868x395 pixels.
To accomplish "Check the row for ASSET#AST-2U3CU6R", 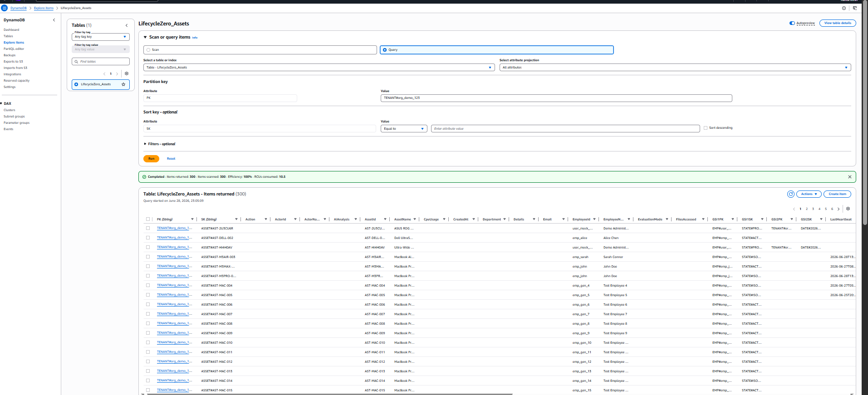I will (148, 229).
